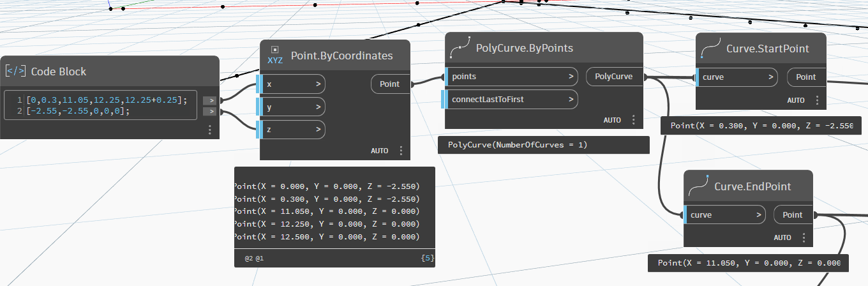Click the z input port of Point.ByCoordinates
The height and width of the screenshot is (286, 868).
tap(292, 130)
